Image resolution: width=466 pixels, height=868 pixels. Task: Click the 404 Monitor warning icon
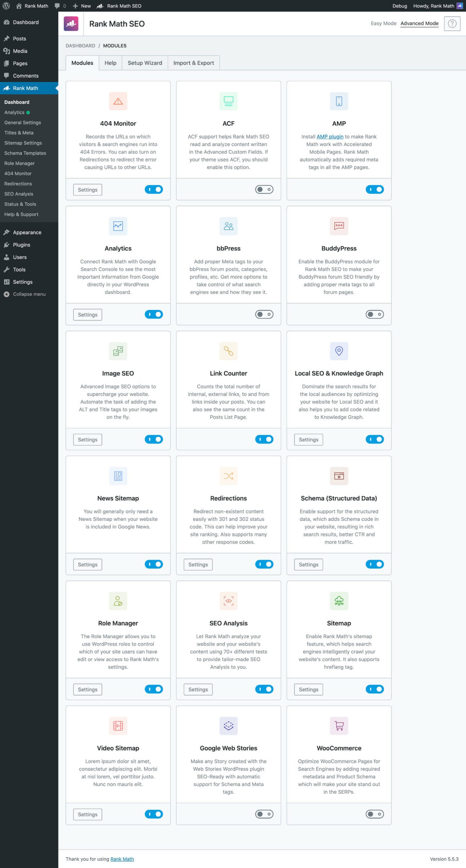[118, 101]
